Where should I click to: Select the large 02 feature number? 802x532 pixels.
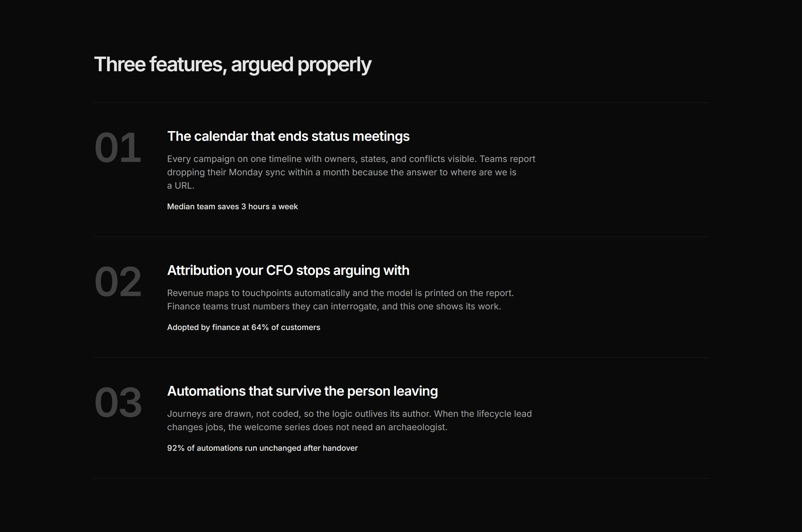pyautogui.click(x=118, y=282)
